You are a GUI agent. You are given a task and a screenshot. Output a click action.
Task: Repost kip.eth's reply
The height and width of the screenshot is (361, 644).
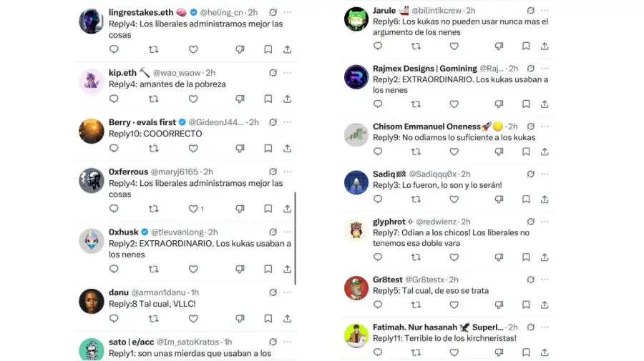[154, 99]
